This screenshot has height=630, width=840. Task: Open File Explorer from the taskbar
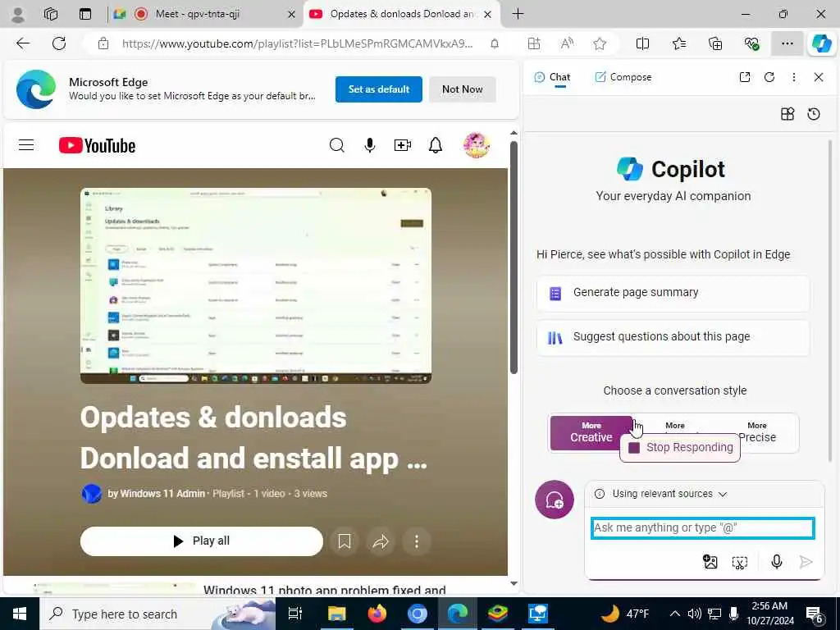(336, 614)
